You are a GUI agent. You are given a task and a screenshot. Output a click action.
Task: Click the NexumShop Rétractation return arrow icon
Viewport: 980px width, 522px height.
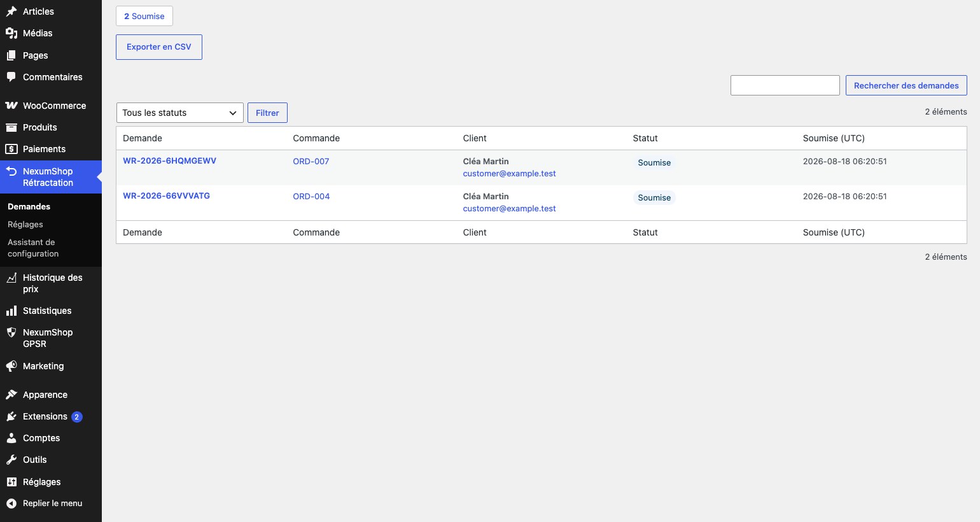pos(11,171)
